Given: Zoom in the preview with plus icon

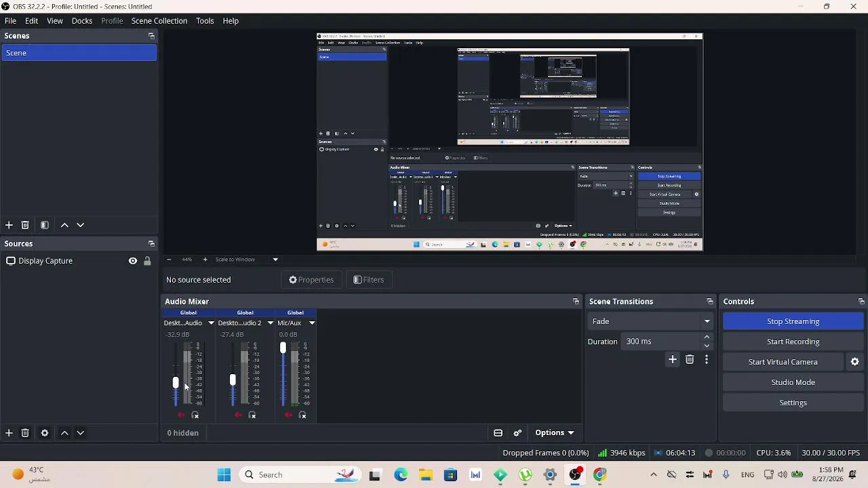Looking at the screenshot, I should tap(205, 260).
